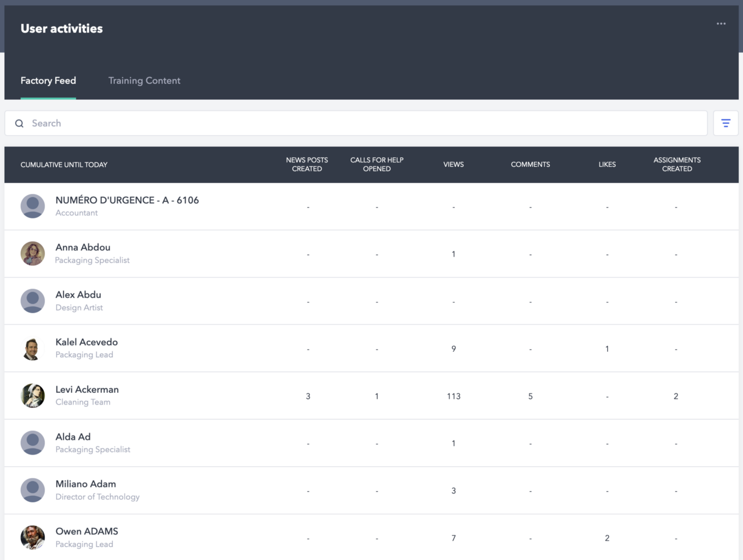Viewport: 743px width, 560px height.
Task: Focus the Search input field
Action: (x=356, y=123)
